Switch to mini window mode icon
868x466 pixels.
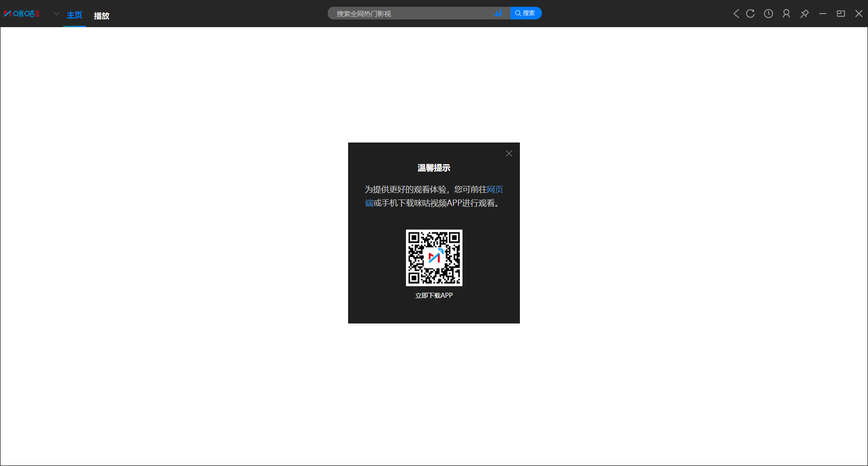[x=841, y=14]
